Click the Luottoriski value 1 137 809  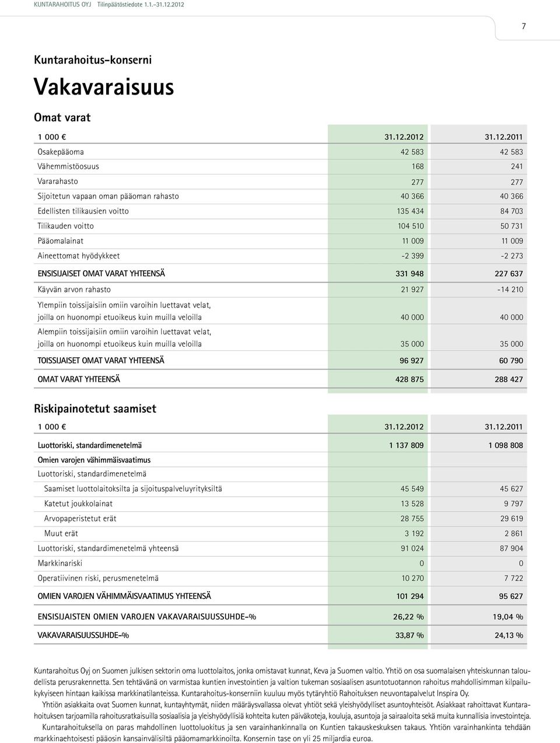407,445
